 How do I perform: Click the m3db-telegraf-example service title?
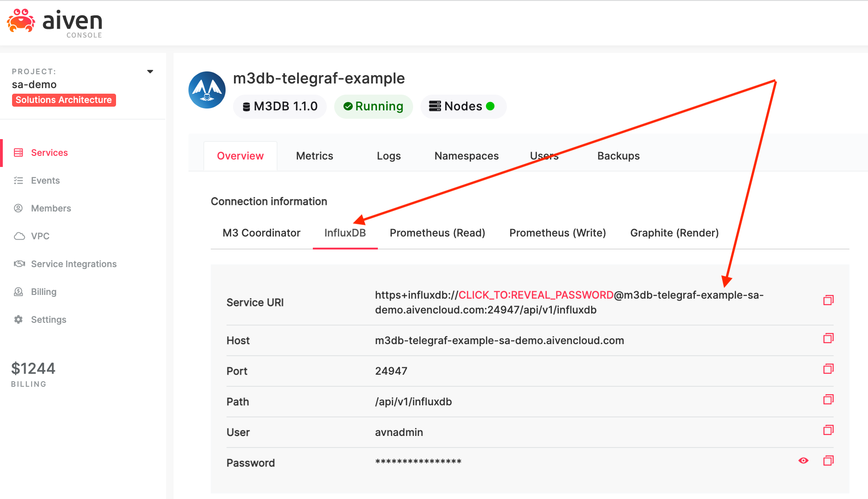pos(319,78)
